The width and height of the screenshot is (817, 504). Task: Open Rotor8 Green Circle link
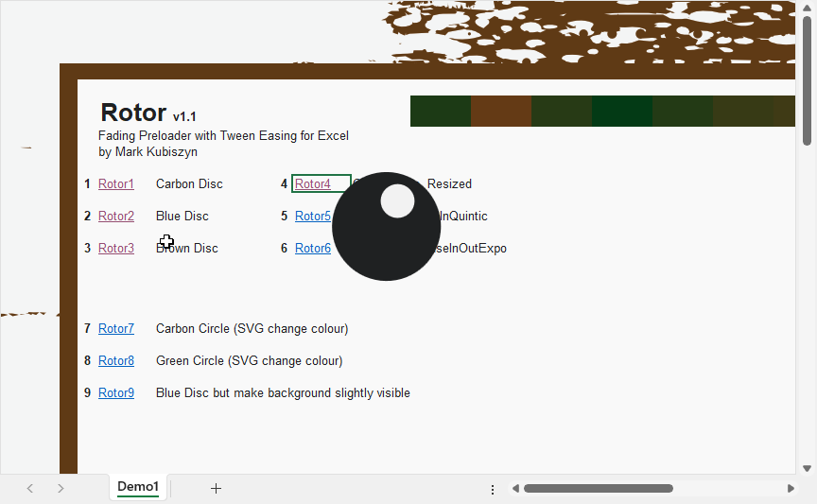[116, 361]
